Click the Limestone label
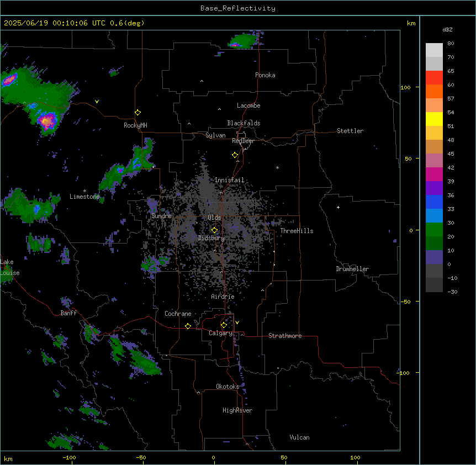476x465 pixels. click(x=84, y=197)
